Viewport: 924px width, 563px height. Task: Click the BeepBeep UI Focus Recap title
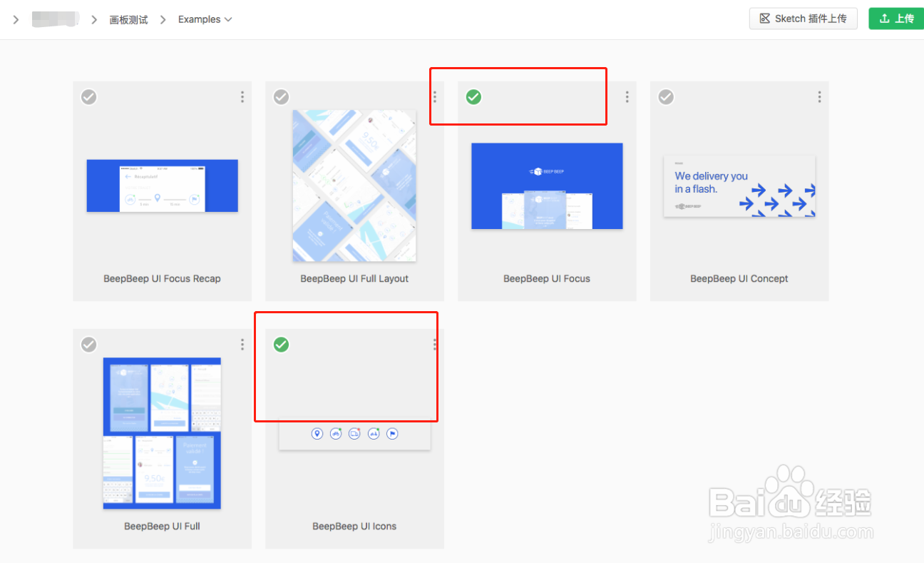pos(162,279)
